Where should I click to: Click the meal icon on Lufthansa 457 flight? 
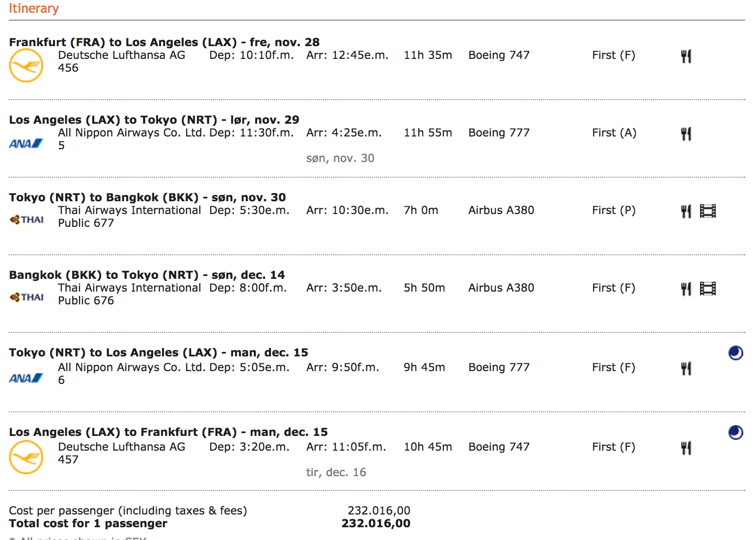tap(686, 448)
